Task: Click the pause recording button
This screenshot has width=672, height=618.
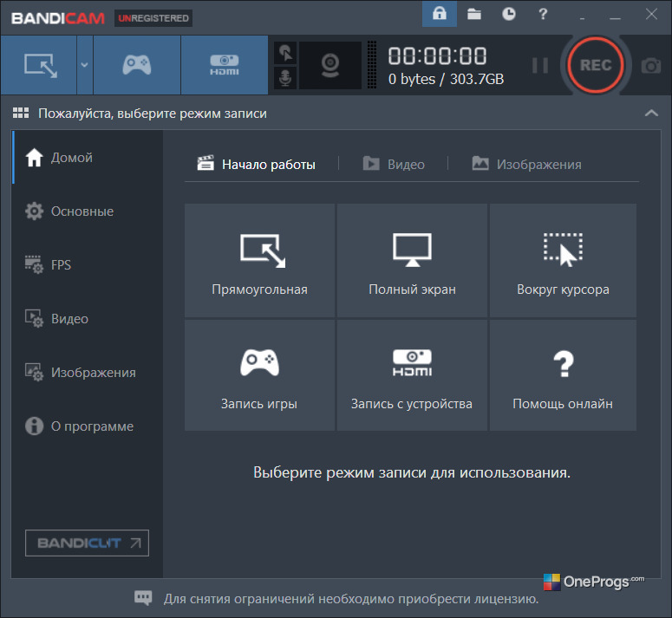Action: point(539,66)
